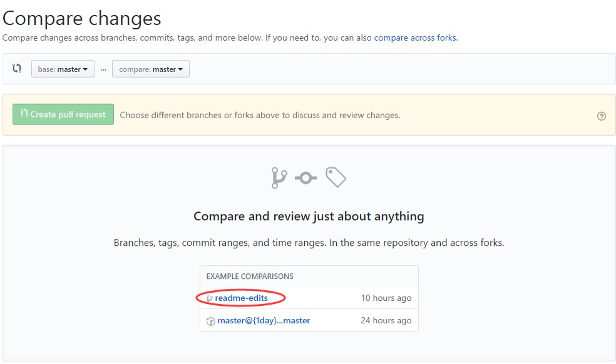This screenshot has width=616, height=364.
Task: Click the Compare and review just about anything heading
Action: pos(309,216)
